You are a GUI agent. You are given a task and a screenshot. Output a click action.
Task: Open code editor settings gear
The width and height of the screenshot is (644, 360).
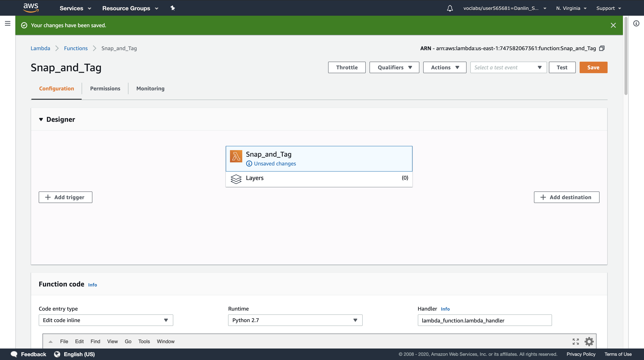589,341
